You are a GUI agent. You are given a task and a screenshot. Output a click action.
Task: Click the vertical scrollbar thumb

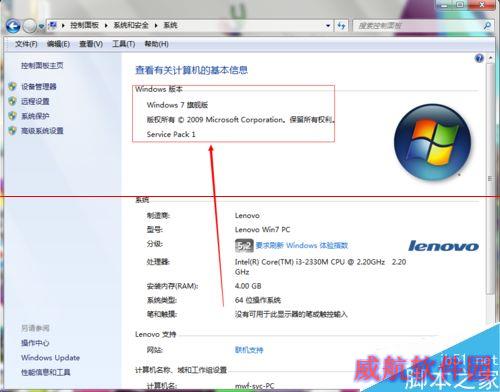click(x=490, y=178)
